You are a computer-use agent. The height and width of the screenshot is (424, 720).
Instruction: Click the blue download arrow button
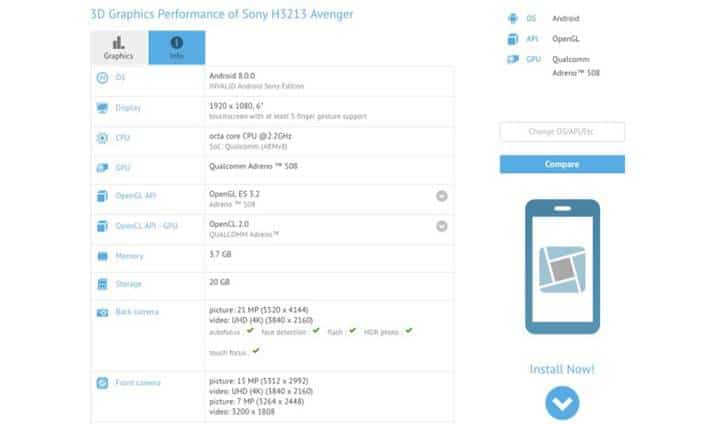pyautogui.click(x=562, y=403)
